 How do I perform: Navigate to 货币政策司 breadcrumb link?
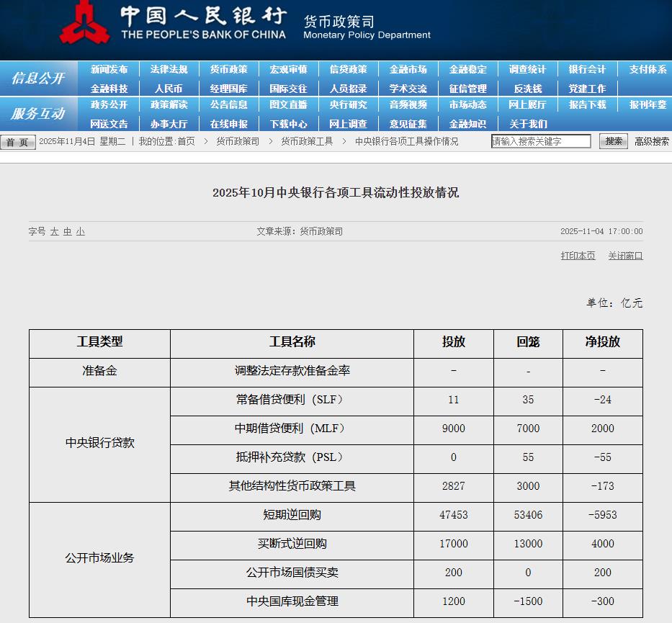click(237, 141)
